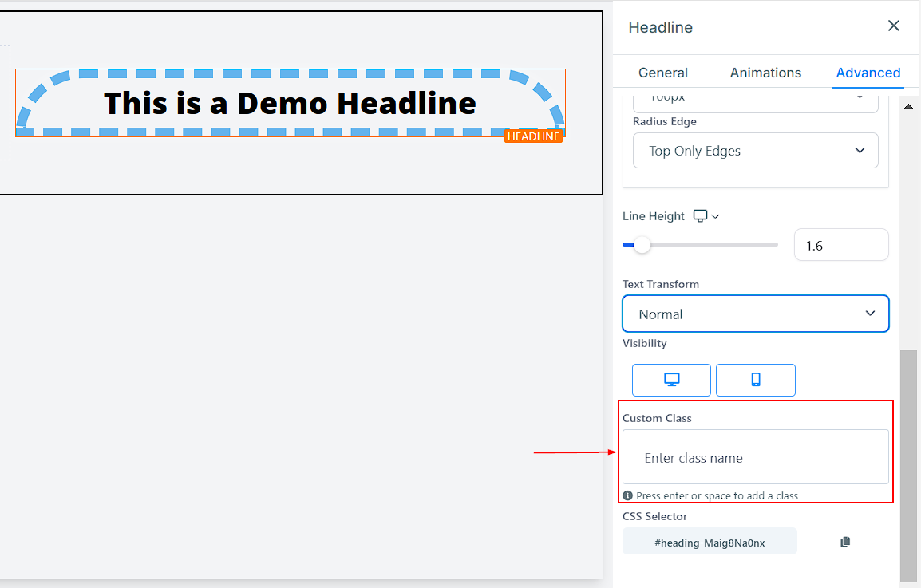
Task: Click the Line Height desktop monitor icon
Action: point(700,216)
